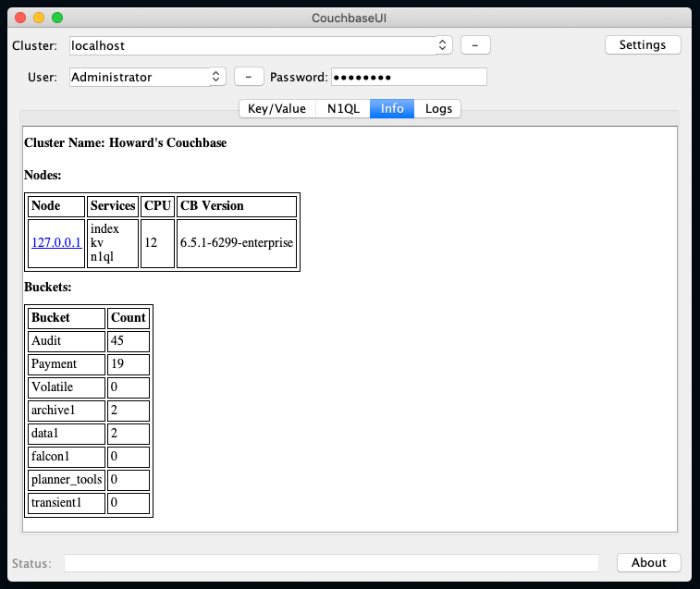Minimize the CouchbaseUI window
The width and height of the screenshot is (700, 589).
pyautogui.click(x=39, y=18)
